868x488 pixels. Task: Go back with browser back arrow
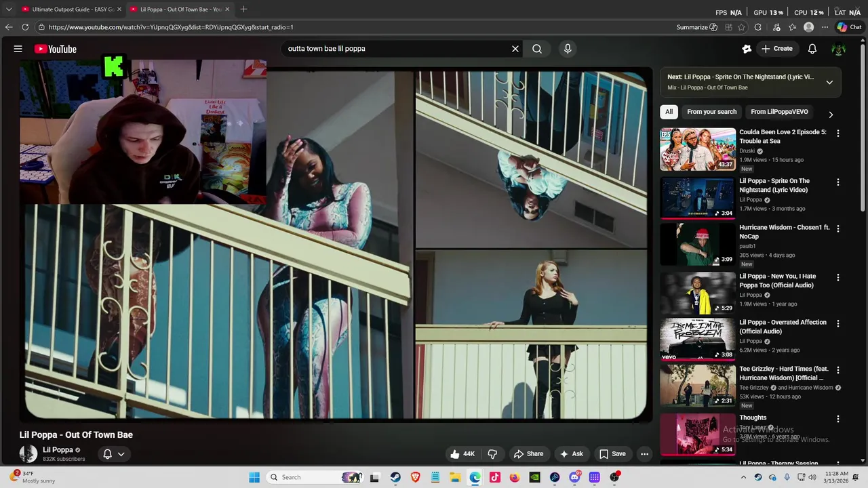(x=8, y=27)
